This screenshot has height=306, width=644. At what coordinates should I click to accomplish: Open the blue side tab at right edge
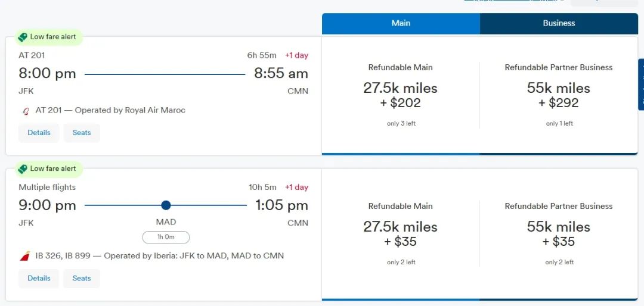(640, 84)
